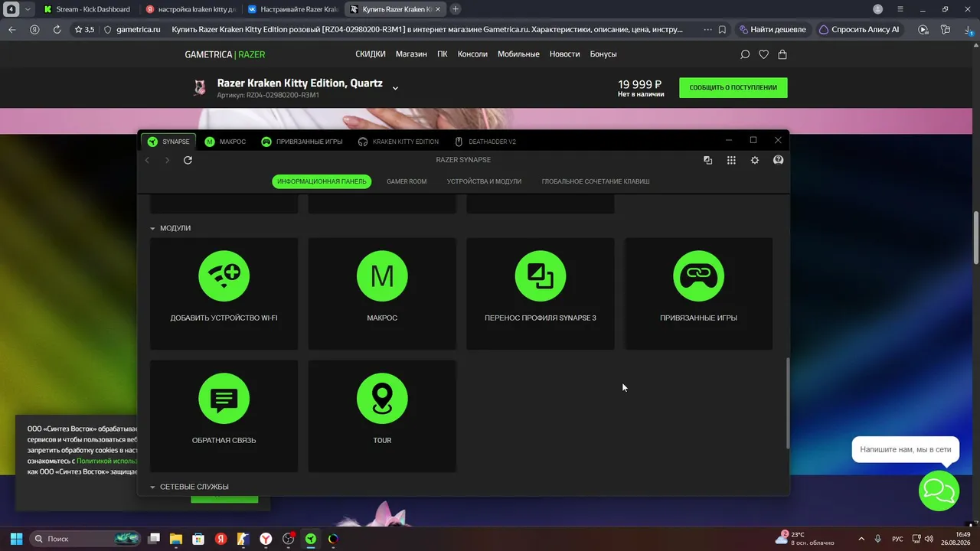The height and width of the screenshot is (551, 980).
Task: Open the Магазин menu on Gametrica
Action: pos(411,54)
